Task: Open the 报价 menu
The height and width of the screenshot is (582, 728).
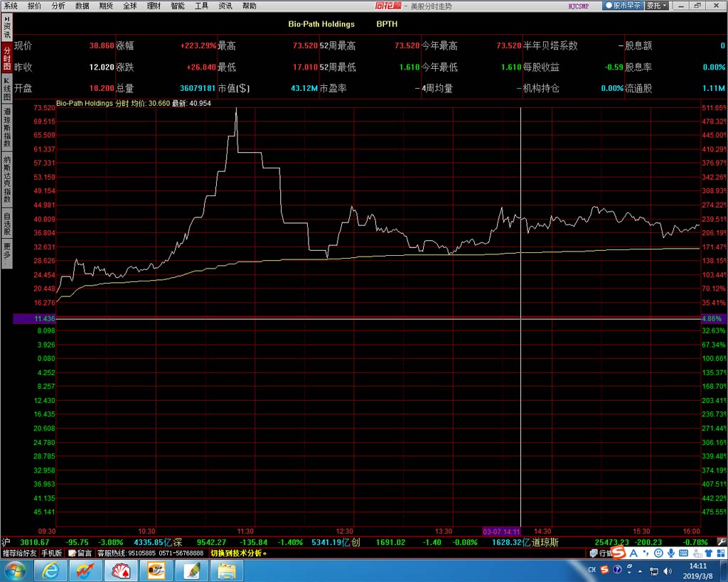Action: pyautogui.click(x=34, y=6)
